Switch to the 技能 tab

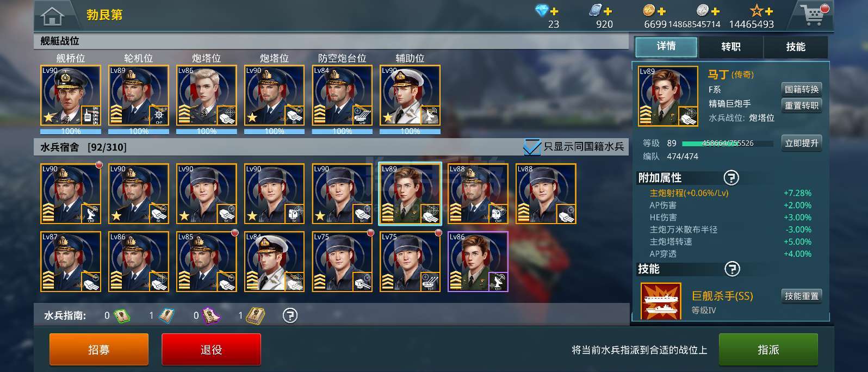coord(796,47)
